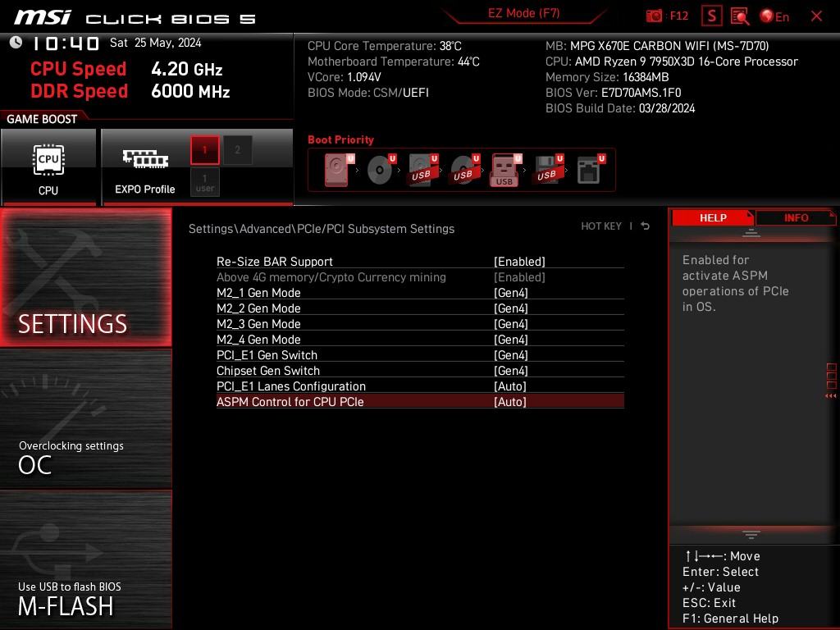Select the optical disc boot device icon

(381, 169)
